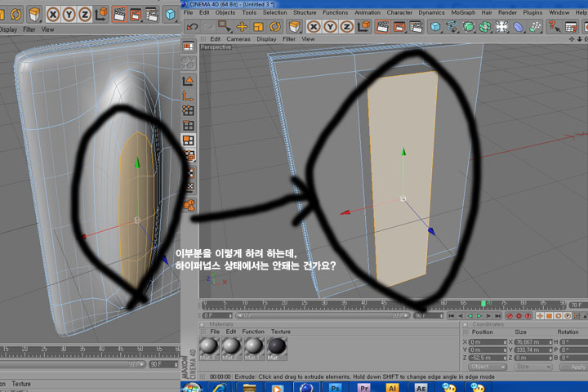Screen dimensions: 588x392
Task: Click the green current frame marker
Action: click(x=483, y=303)
